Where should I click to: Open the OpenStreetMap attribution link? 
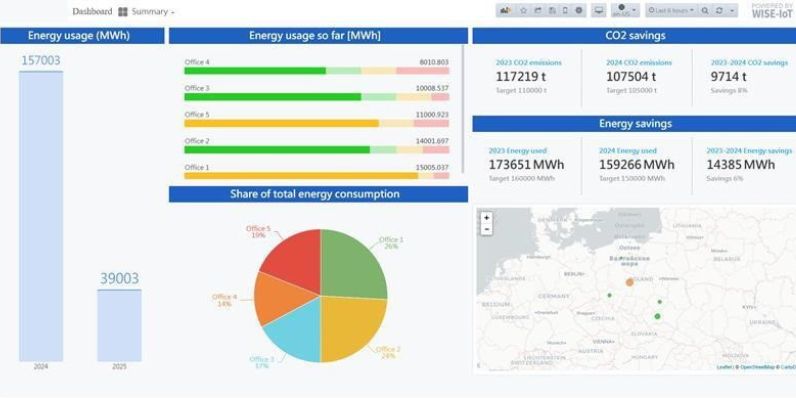(756, 367)
